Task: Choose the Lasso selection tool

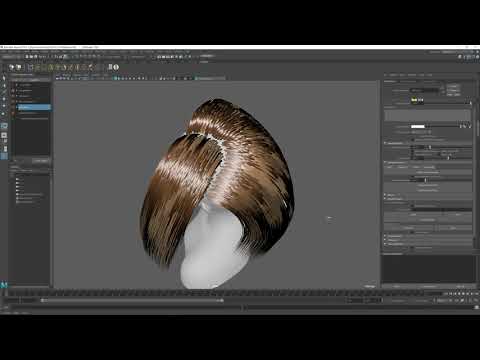Action: point(4,85)
